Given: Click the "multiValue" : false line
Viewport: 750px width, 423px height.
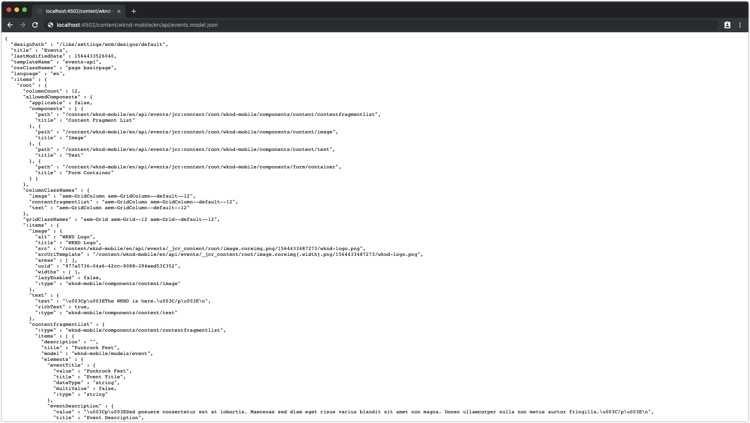Looking at the screenshot, I should tap(85, 389).
